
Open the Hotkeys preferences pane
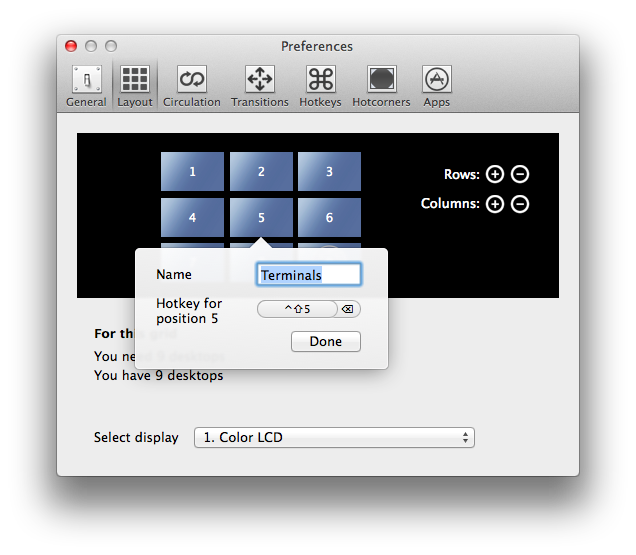point(320,86)
